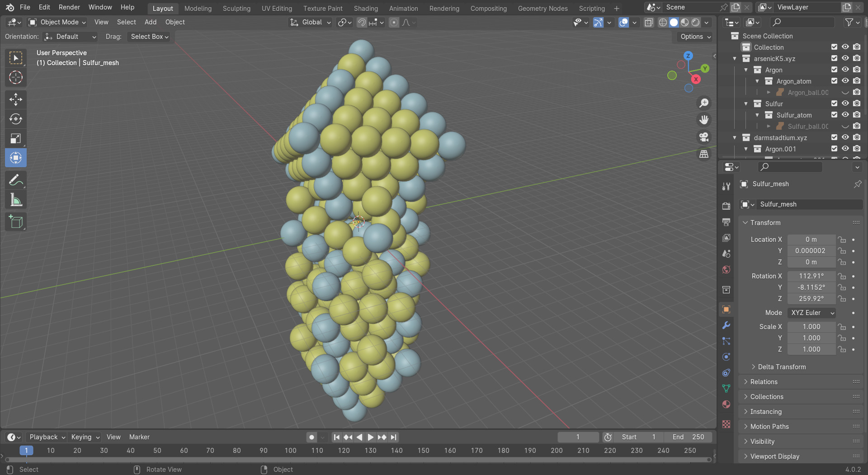The image size is (868, 475).
Task: Select the Move tool in toolbar
Action: [x=16, y=99]
